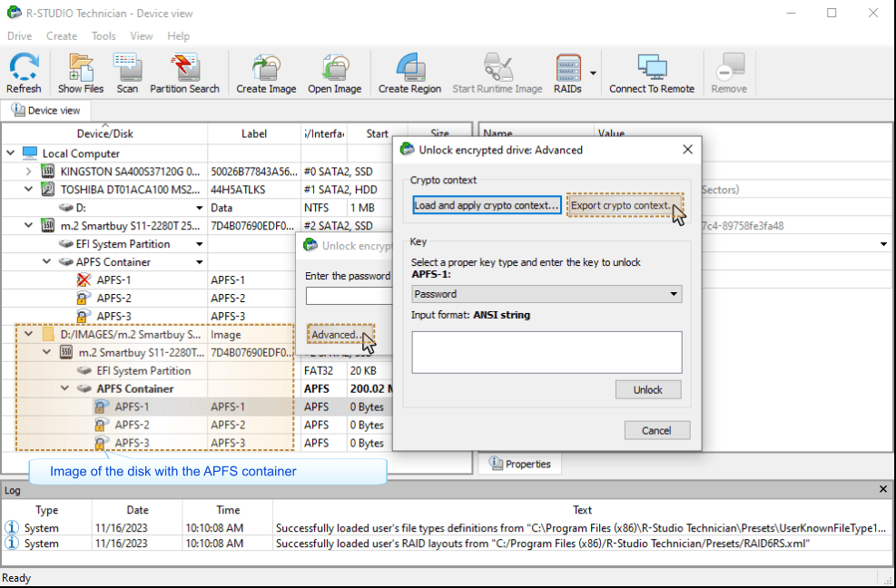This screenshot has width=896, height=588.
Task: Click the Label column header
Action: click(253, 133)
